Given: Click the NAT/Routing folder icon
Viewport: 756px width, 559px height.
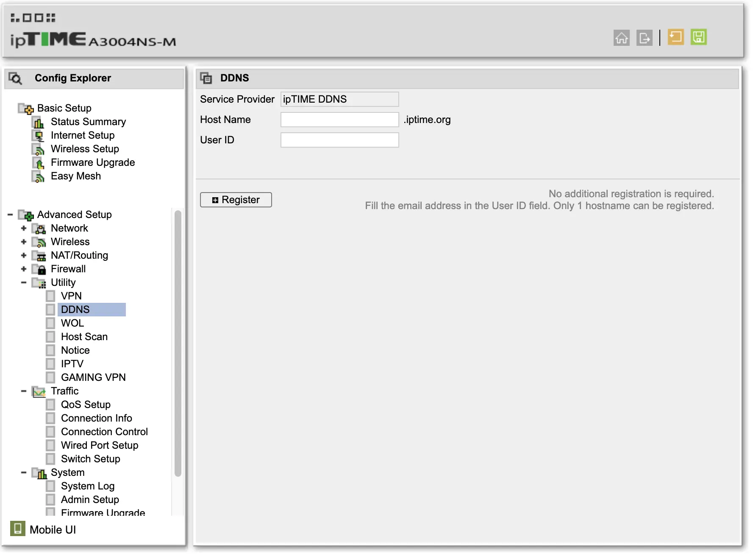Looking at the screenshot, I should coord(39,256).
